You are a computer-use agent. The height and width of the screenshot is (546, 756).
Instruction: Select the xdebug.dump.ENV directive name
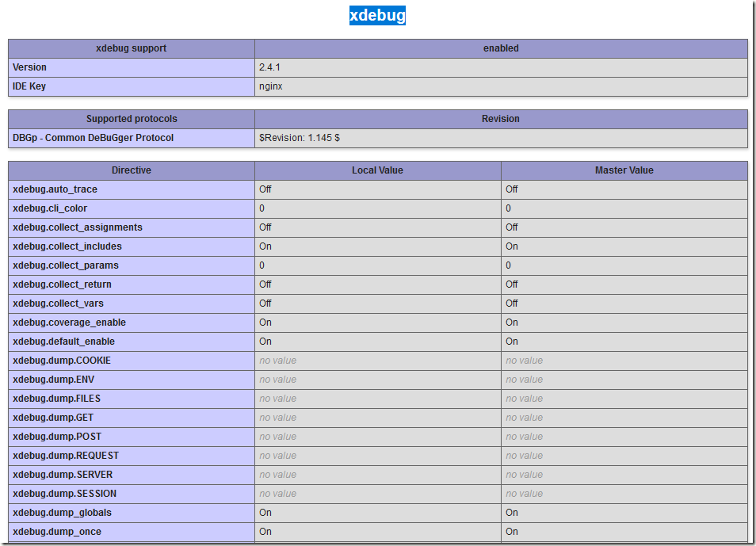point(54,380)
